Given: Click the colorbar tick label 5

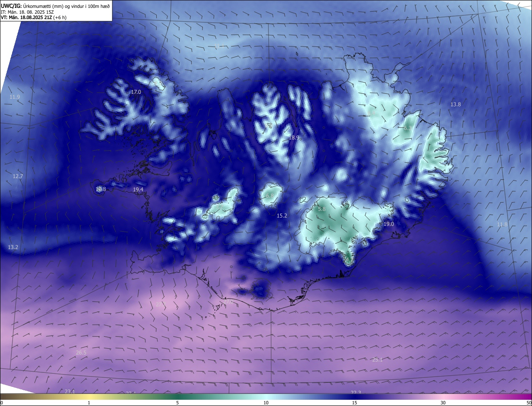Looking at the screenshot, I should pos(177,403).
